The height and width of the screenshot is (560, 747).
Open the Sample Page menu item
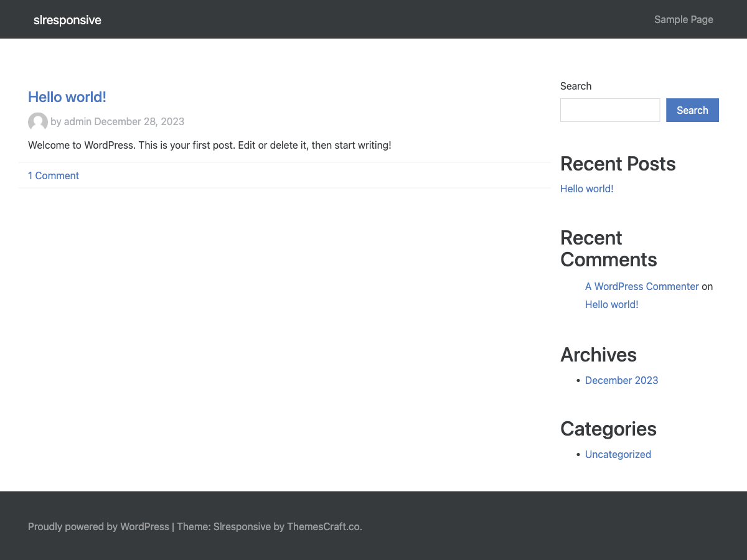[x=684, y=19]
